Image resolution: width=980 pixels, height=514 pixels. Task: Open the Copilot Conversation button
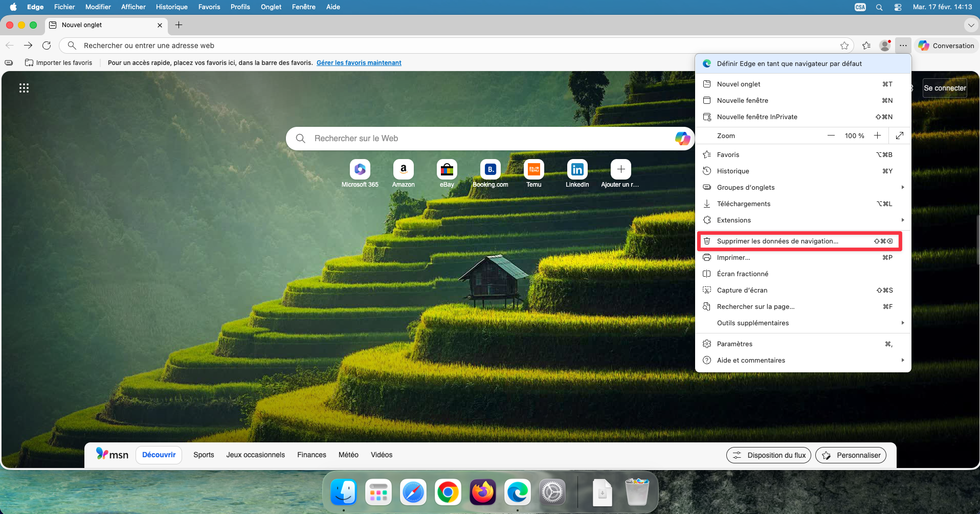point(946,46)
